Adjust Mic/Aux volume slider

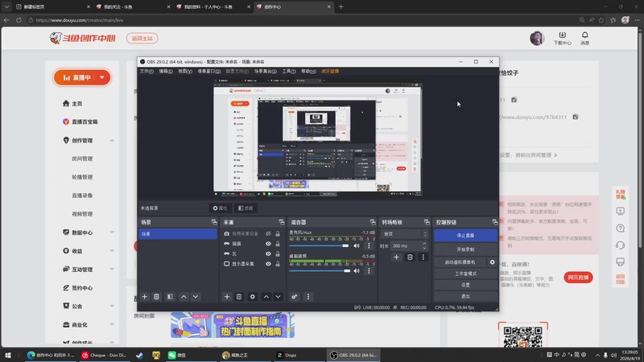pos(319,246)
